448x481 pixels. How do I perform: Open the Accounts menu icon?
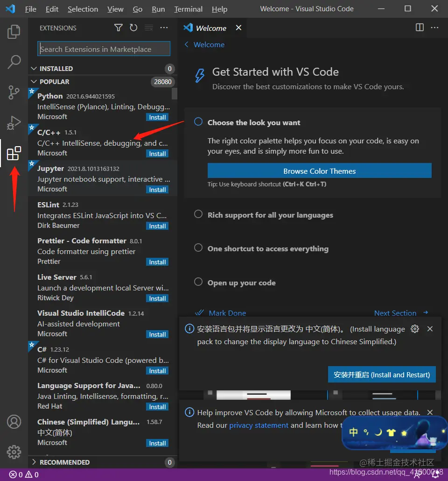(x=14, y=422)
